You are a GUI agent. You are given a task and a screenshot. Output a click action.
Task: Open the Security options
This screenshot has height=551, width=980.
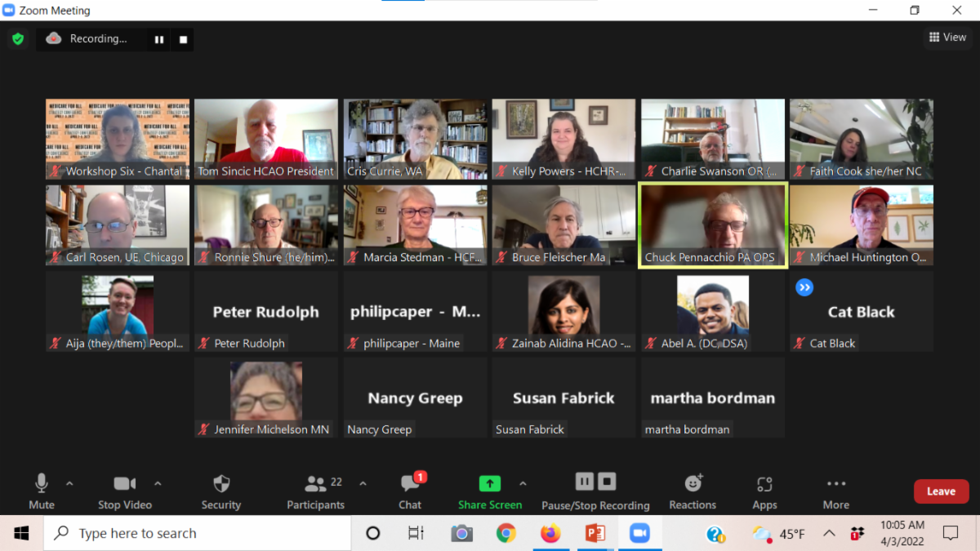coord(221,491)
